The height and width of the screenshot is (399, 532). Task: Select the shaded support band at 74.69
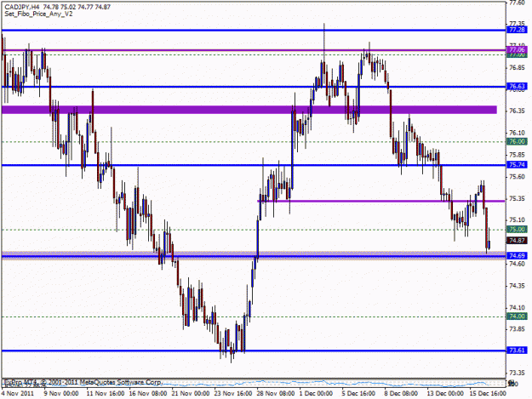(x=254, y=255)
